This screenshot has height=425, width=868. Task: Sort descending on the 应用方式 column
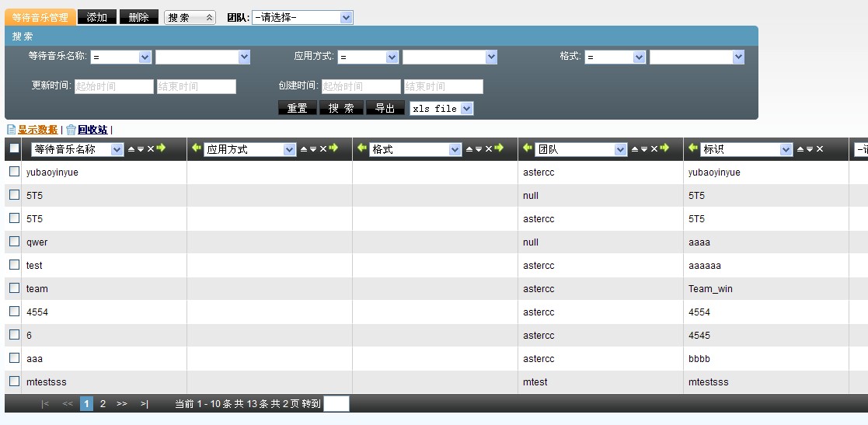(313, 149)
